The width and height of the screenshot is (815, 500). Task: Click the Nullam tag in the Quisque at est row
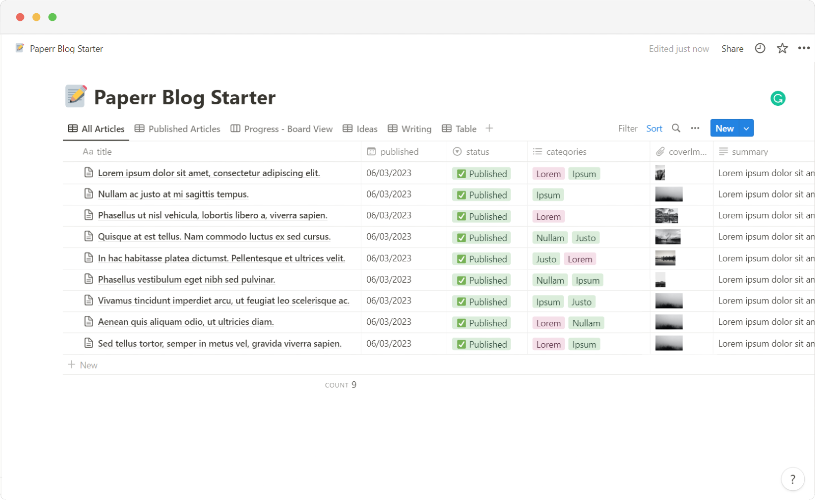click(x=550, y=238)
